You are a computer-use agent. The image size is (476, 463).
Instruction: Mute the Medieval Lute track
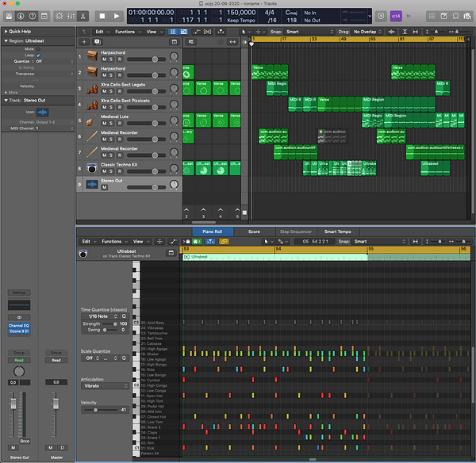click(104, 124)
